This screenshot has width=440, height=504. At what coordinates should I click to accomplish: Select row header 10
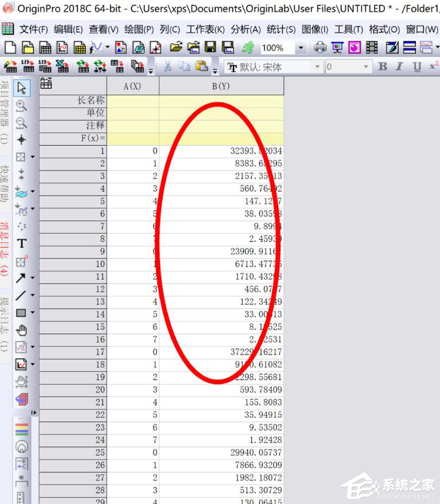coord(73,264)
